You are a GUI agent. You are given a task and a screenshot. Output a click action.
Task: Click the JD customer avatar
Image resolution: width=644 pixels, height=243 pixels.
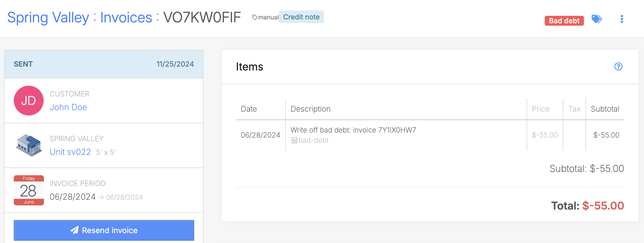pos(29,101)
